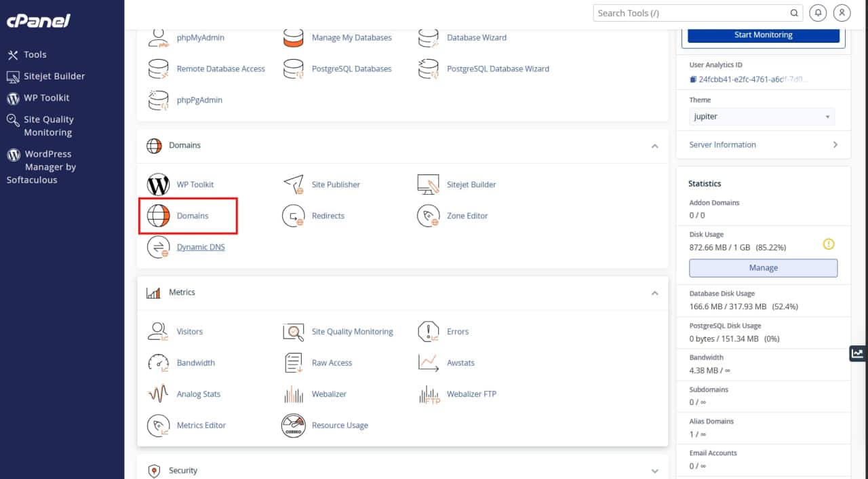
Task: Launch the Database Wizard icon
Action: click(x=428, y=37)
